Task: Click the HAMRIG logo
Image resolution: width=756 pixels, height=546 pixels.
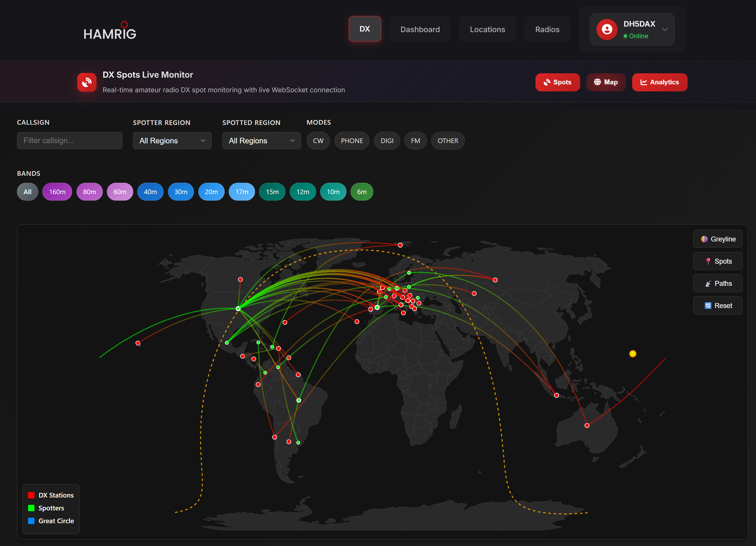Action: pyautogui.click(x=110, y=31)
